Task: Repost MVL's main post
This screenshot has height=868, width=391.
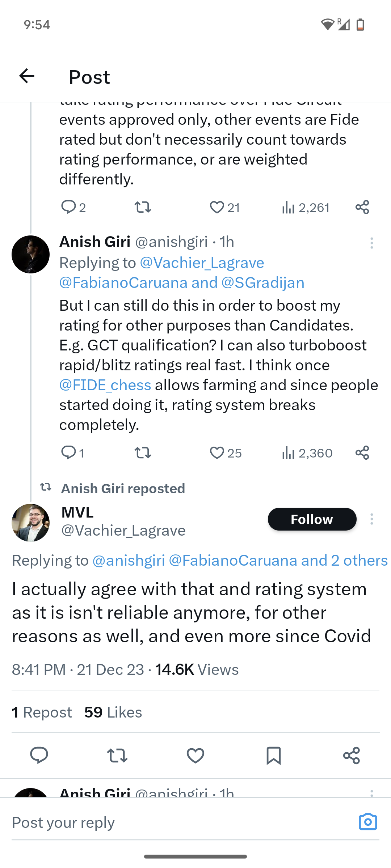Action: tap(117, 756)
